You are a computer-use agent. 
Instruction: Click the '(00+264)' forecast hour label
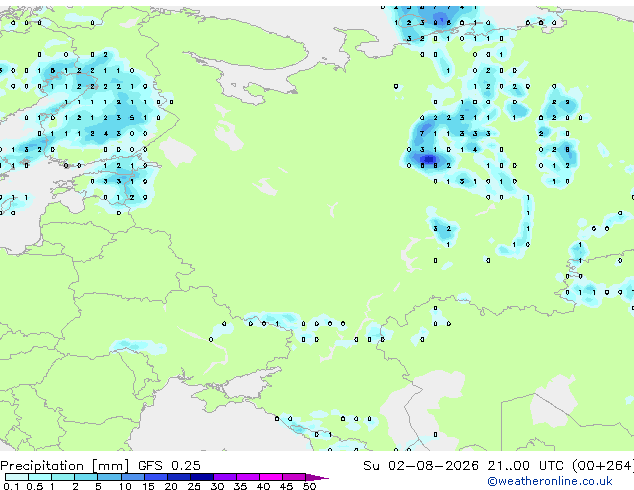[x=603, y=466]
